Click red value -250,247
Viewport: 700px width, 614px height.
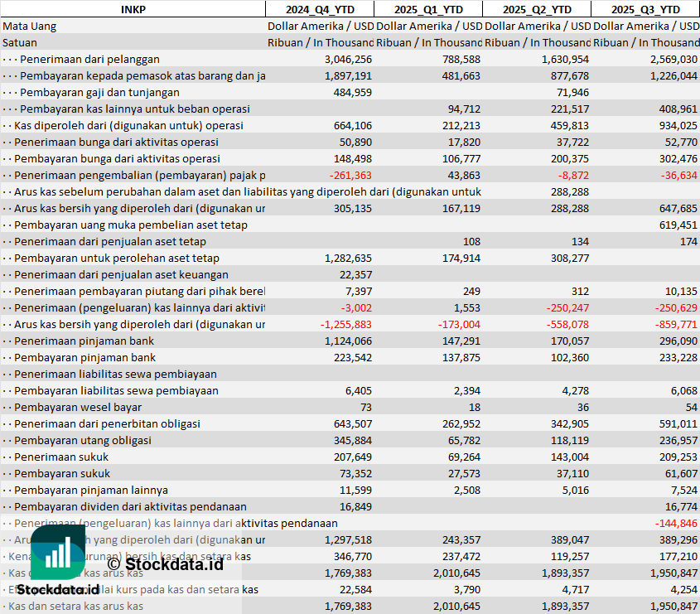point(567,307)
